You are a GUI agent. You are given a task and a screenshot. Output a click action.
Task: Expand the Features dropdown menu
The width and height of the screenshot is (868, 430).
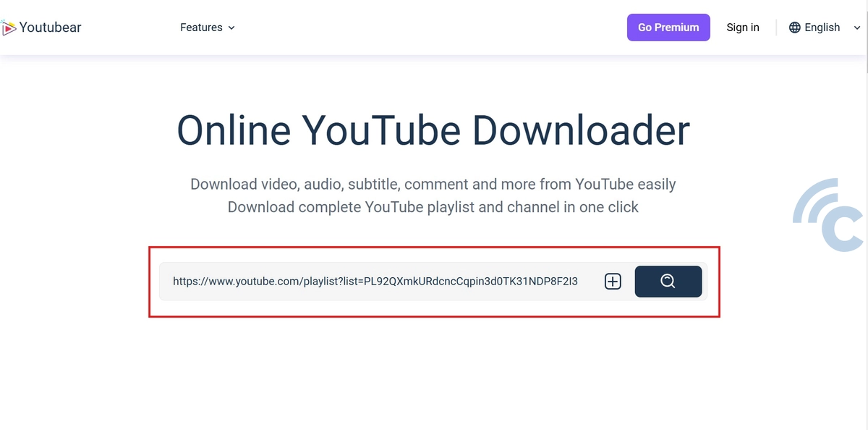(x=208, y=28)
